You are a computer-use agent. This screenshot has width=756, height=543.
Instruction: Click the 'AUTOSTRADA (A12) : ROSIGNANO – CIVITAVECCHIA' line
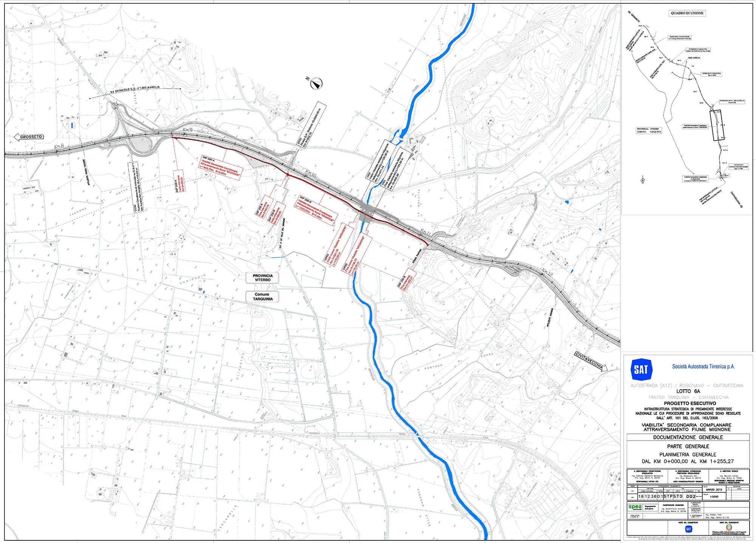(687, 385)
